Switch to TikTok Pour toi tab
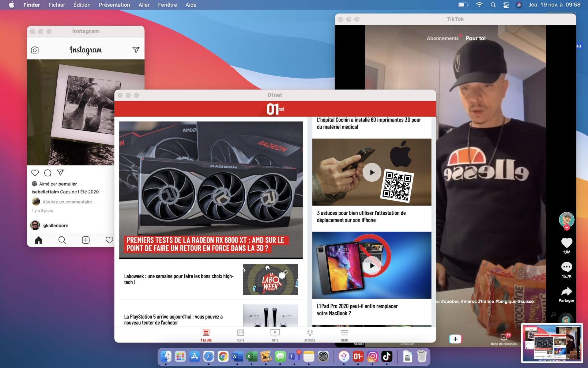This screenshot has width=588, height=368. (476, 38)
